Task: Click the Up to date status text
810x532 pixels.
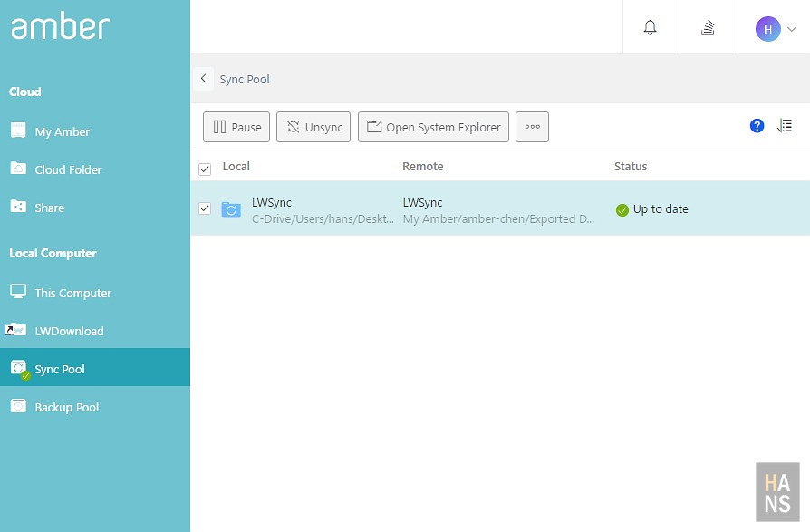Action: (x=661, y=209)
